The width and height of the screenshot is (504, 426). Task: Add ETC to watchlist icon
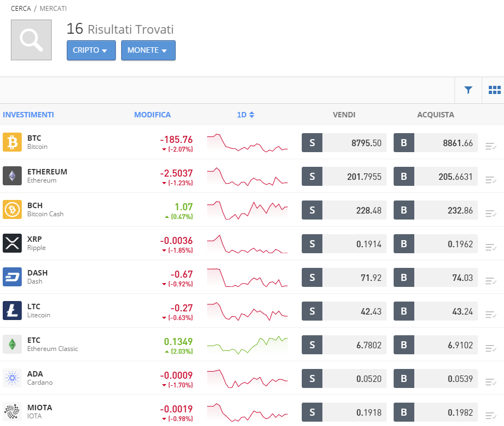pos(491,349)
